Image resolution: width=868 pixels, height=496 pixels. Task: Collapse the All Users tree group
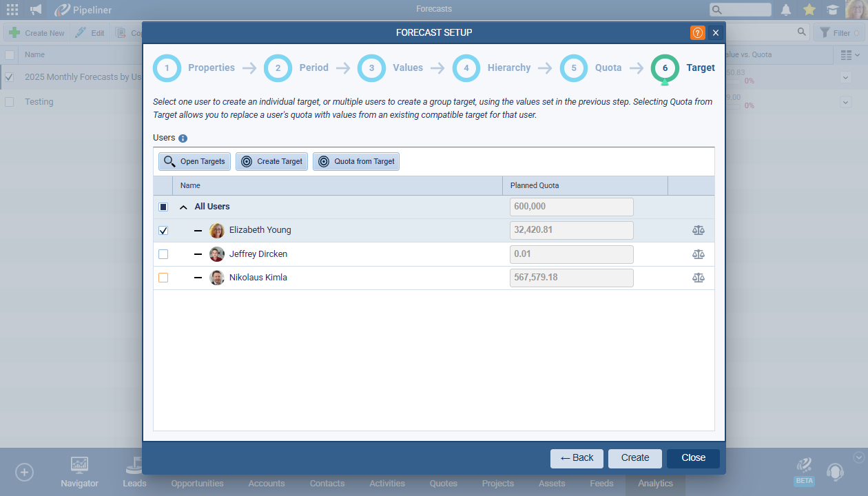[x=184, y=207]
